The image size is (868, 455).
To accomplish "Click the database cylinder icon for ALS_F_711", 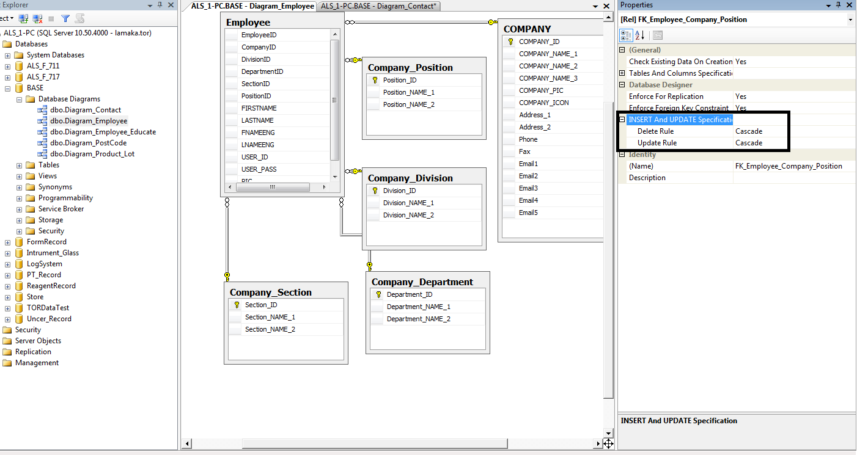I will (x=18, y=66).
